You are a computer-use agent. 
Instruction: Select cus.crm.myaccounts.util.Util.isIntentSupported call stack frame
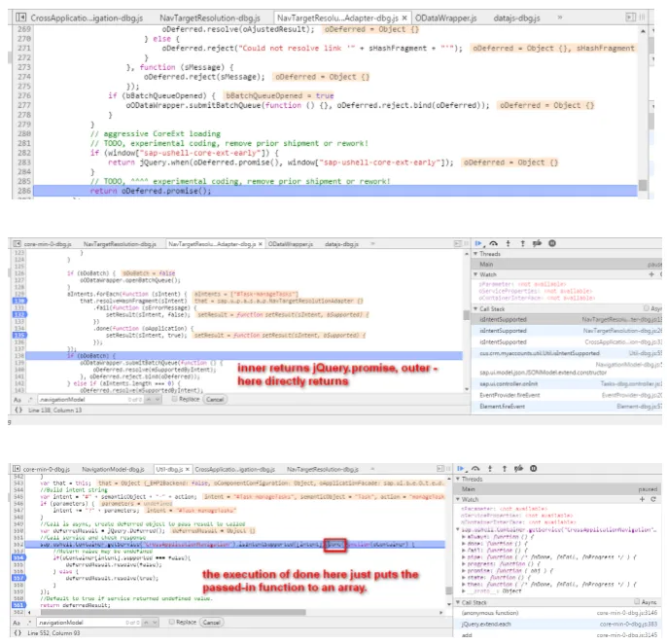(568, 353)
